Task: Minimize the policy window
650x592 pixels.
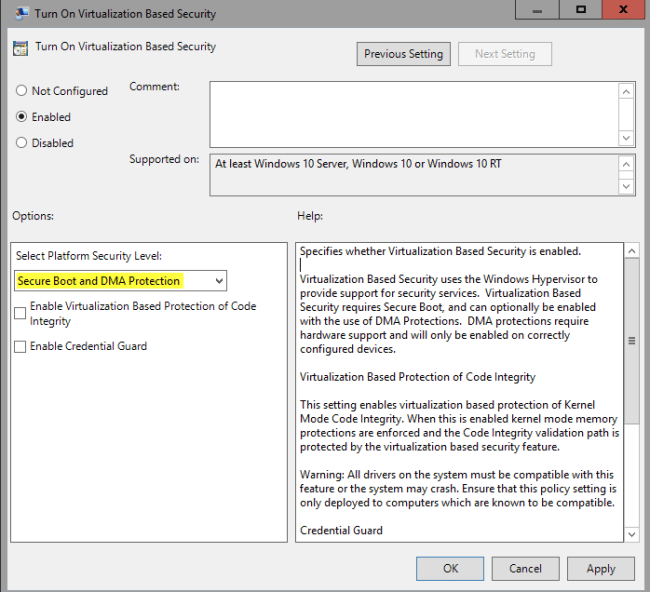Action: click(537, 10)
